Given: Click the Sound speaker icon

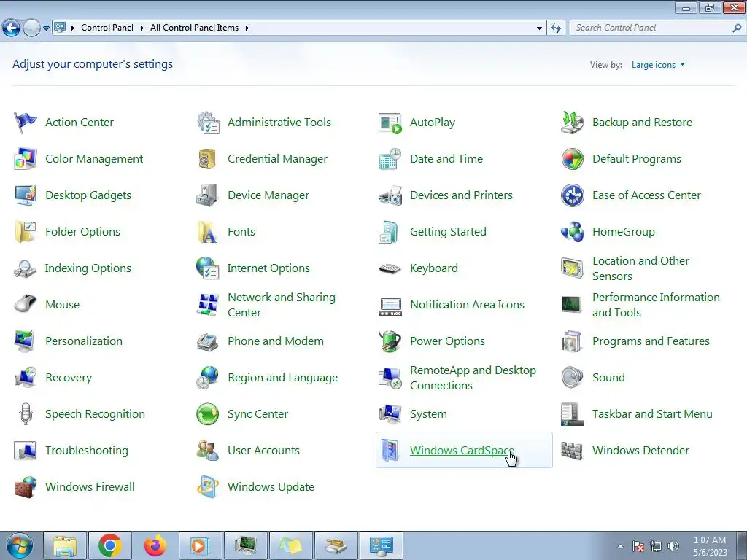Looking at the screenshot, I should tap(572, 378).
